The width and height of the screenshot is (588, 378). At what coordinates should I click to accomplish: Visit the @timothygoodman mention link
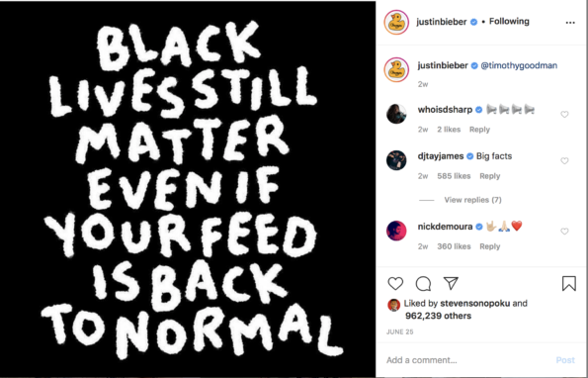pos(519,65)
